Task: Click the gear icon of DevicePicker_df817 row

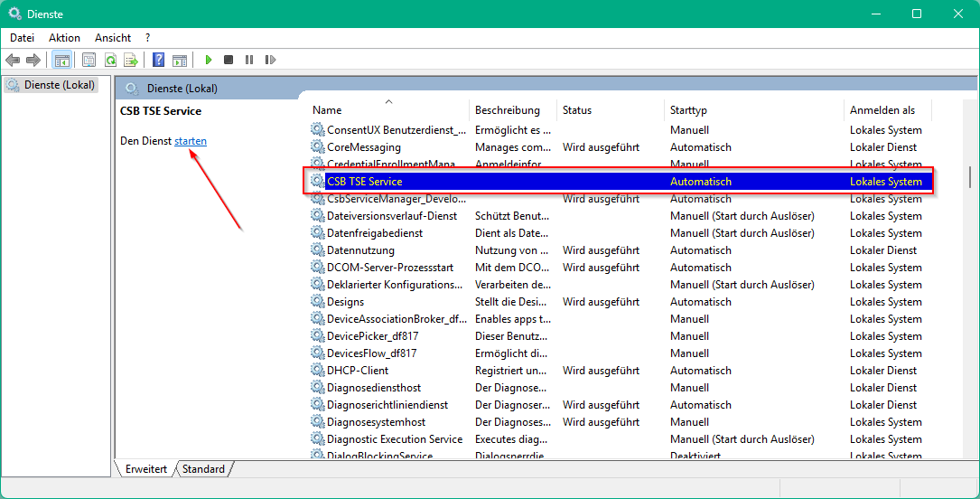Action: tap(318, 336)
